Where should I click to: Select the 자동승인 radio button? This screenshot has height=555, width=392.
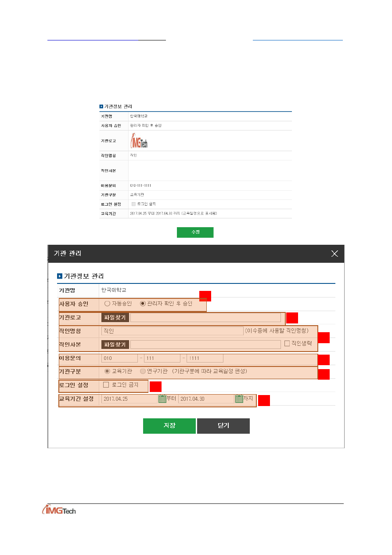(x=108, y=304)
